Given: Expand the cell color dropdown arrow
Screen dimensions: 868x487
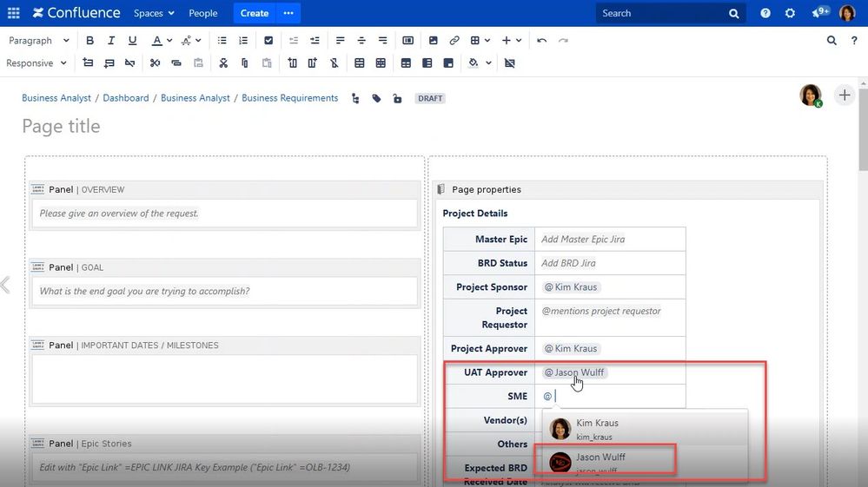Looking at the screenshot, I should coord(488,63).
